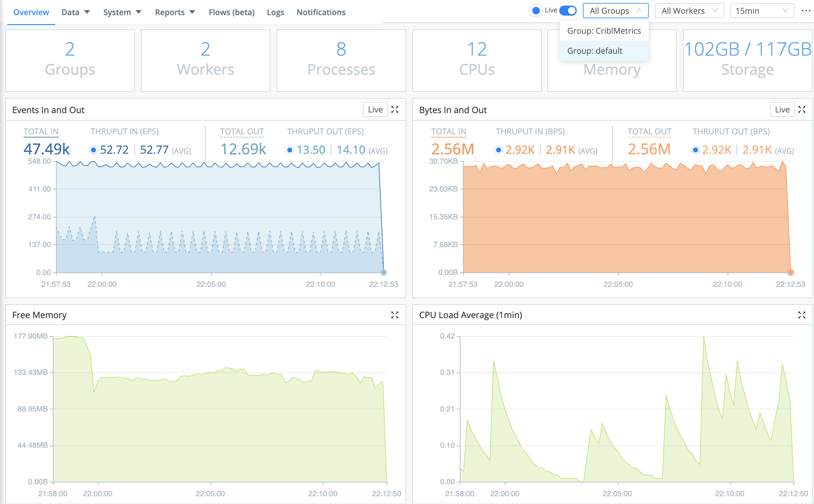The width and height of the screenshot is (814, 504).
Task: Expand the CPU Load Average chart
Action: (x=802, y=315)
